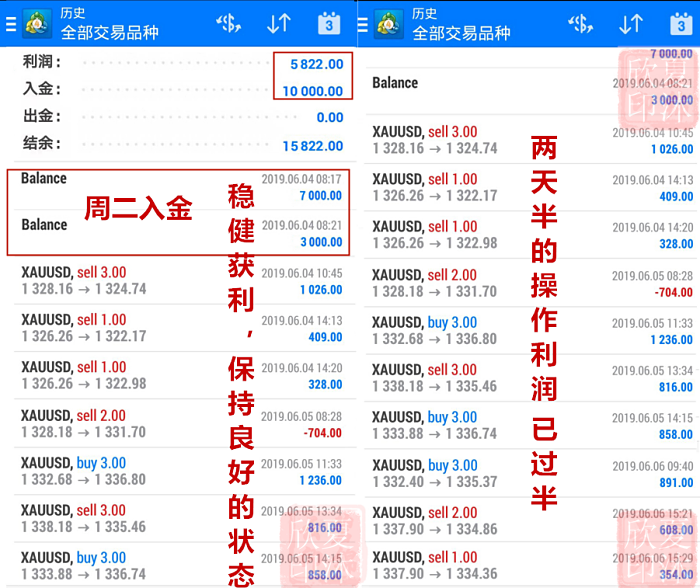The width and height of the screenshot is (700, 588).
Task: Select the -704.00 loss trade in the right list
Action: 532,283
